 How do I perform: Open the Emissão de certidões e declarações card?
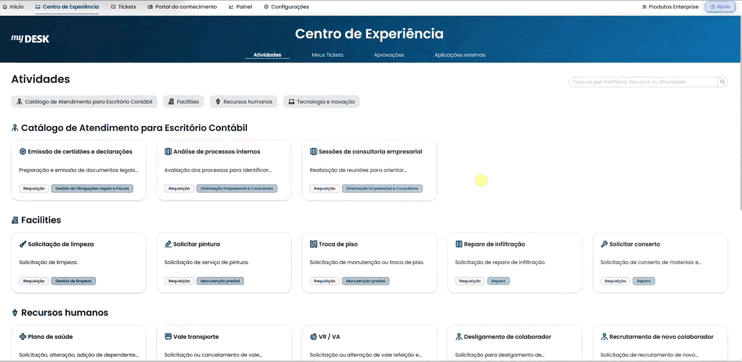tap(79, 170)
